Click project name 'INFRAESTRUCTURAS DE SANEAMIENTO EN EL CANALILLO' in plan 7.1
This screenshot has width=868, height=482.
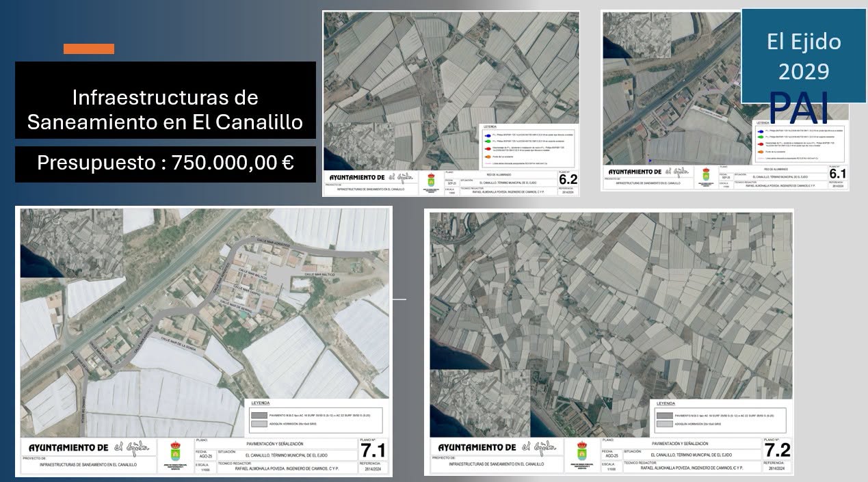coord(88,464)
